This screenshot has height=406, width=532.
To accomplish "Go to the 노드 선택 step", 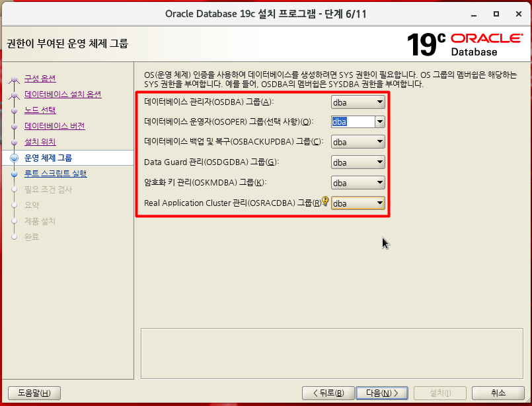I will pyautogui.click(x=40, y=110).
